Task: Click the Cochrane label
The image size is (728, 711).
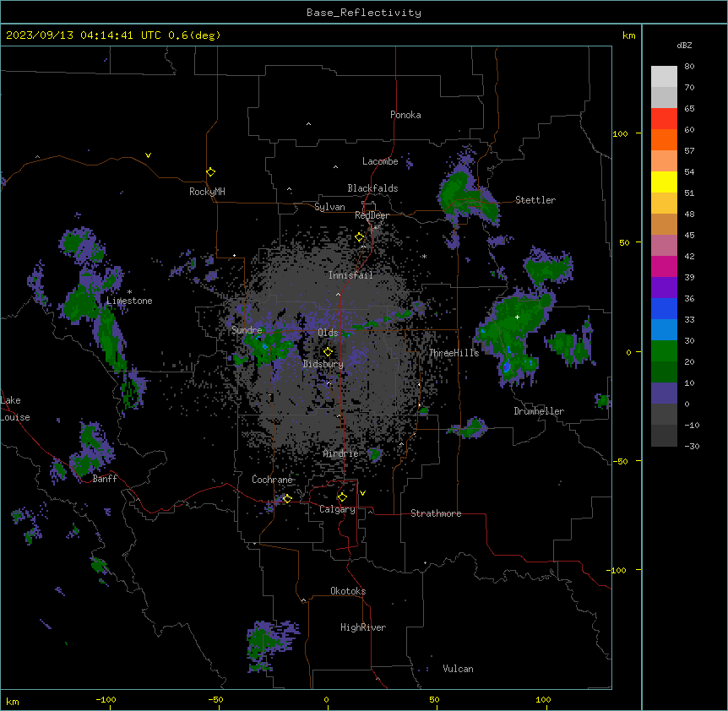Action: [x=272, y=480]
